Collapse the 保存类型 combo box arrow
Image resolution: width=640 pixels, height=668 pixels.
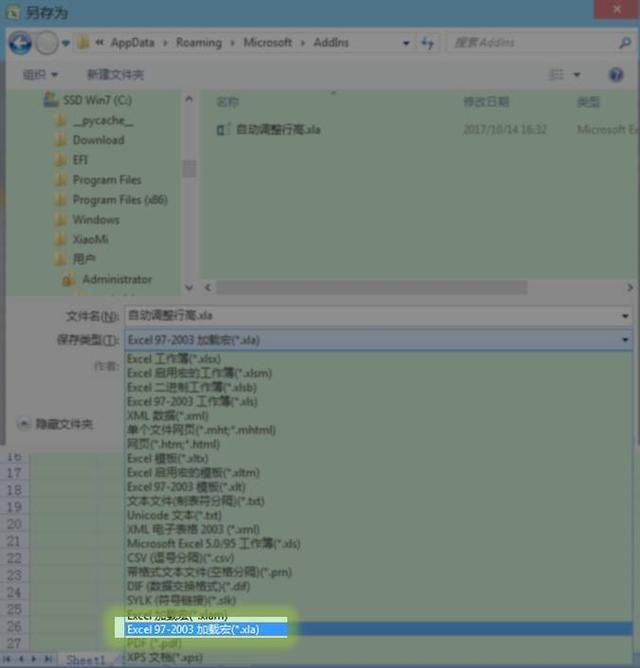tap(625, 340)
